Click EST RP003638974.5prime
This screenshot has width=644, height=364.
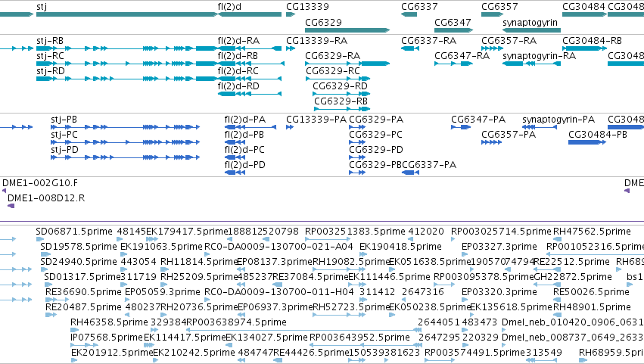tap(236, 323)
